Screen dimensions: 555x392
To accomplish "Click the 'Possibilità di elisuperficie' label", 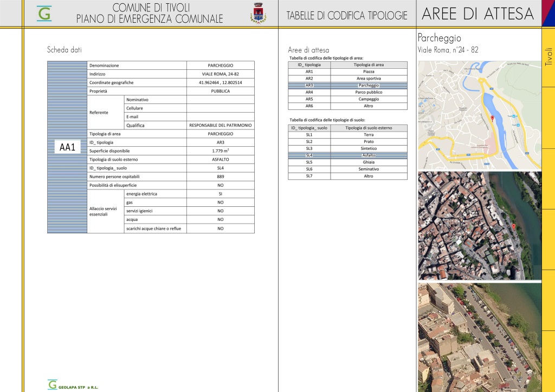I will coord(113,185).
